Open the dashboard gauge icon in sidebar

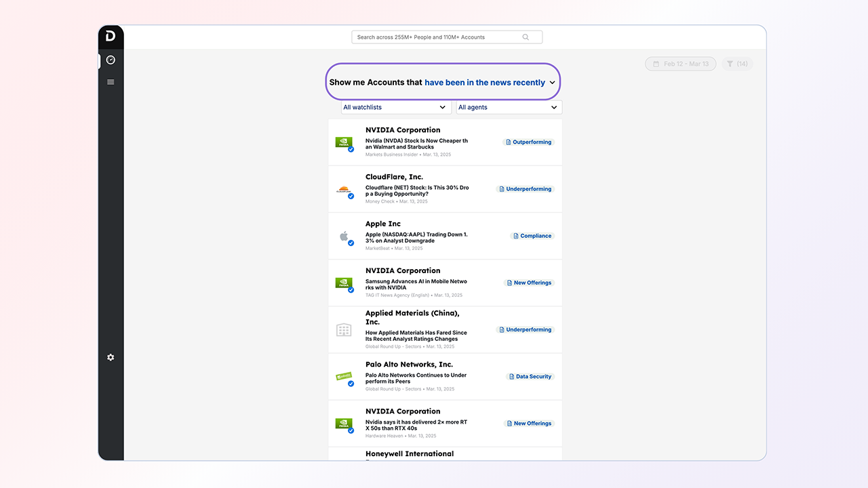(111, 60)
